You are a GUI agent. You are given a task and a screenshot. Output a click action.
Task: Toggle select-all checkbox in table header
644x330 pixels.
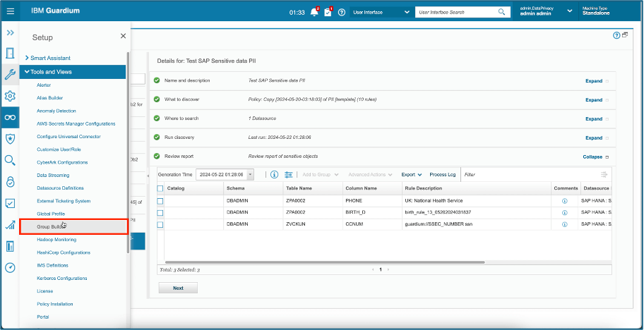coord(160,188)
